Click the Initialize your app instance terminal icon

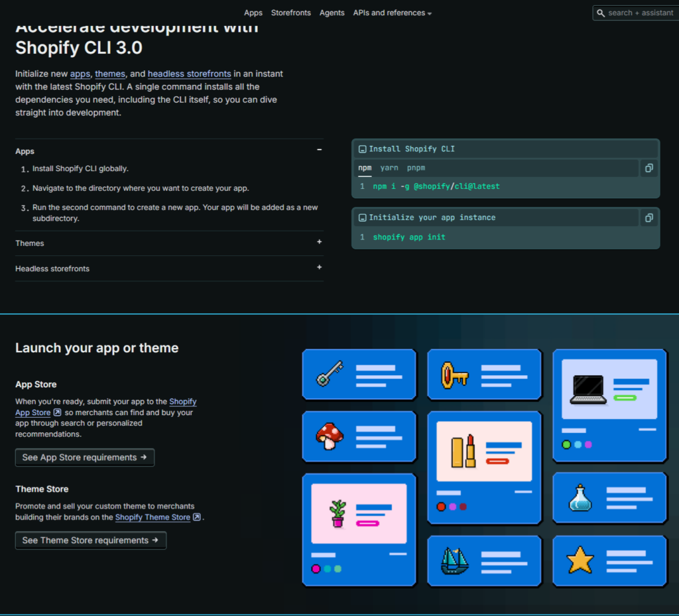point(363,217)
